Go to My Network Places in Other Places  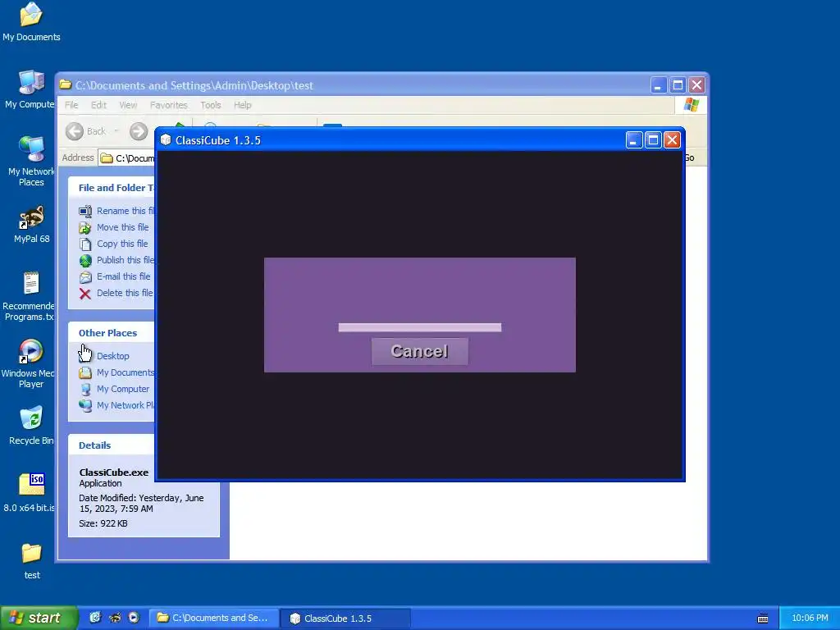point(125,405)
